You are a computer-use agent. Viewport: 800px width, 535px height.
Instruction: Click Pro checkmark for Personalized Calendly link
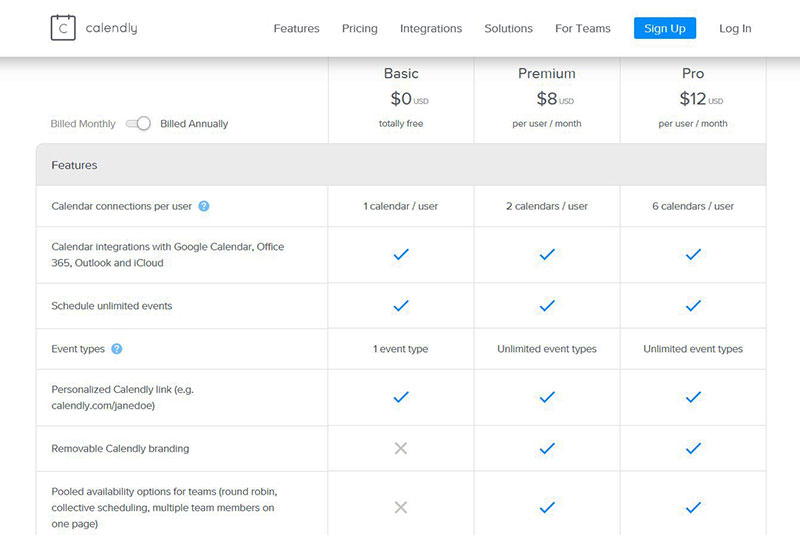693,397
